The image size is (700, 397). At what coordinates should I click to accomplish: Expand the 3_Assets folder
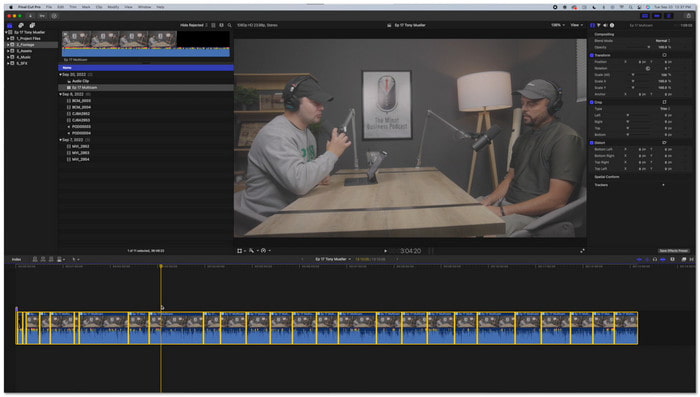tap(8, 51)
